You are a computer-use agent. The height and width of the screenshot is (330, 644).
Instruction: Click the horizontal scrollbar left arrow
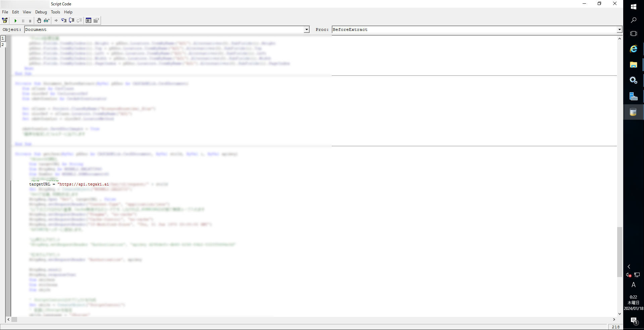point(8,320)
